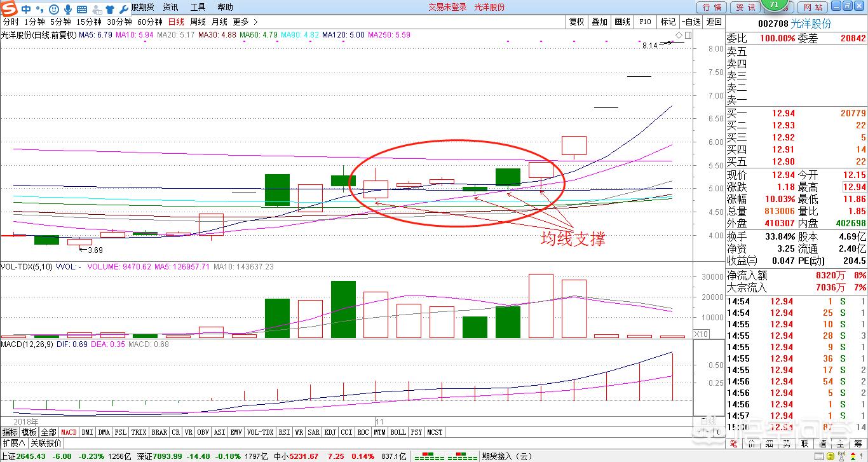Open the 指标 indicators tab
Screen dimensions: 868x462
[10, 432]
